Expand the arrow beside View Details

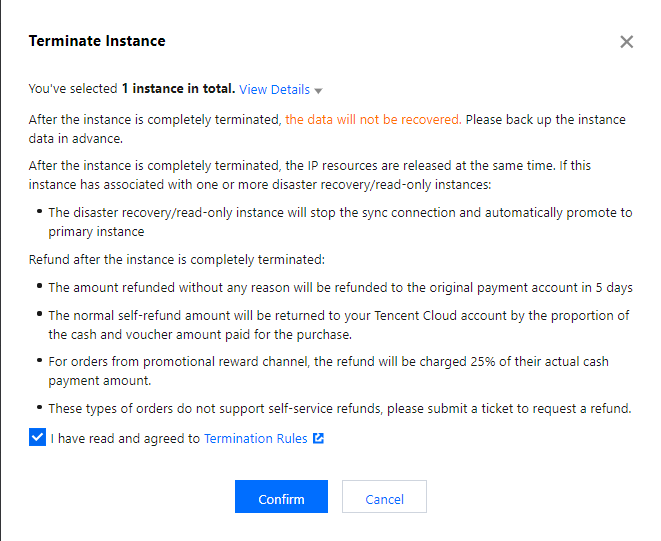(318, 91)
